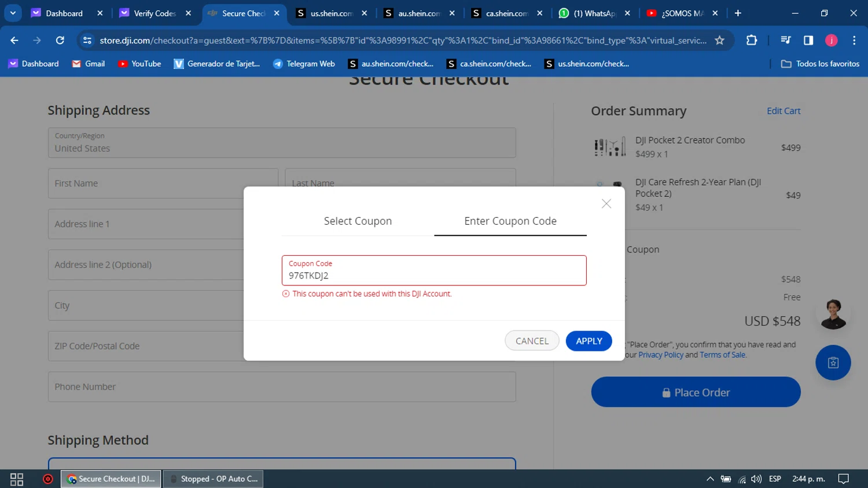The width and height of the screenshot is (868, 488).
Task: Click the battery icon in system tray
Action: pyautogui.click(x=726, y=479)
